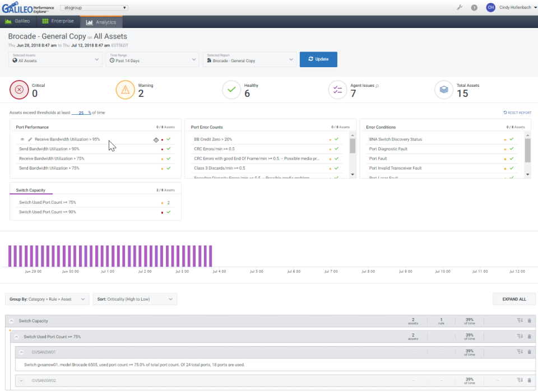Expand the GVSANSW02 asset row
The image size is (538, 392).
click(x=21, y=381)
